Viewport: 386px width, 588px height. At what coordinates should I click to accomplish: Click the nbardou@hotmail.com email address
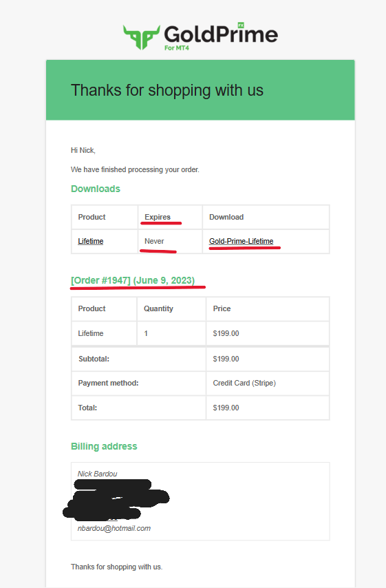[x=114, y=528]
